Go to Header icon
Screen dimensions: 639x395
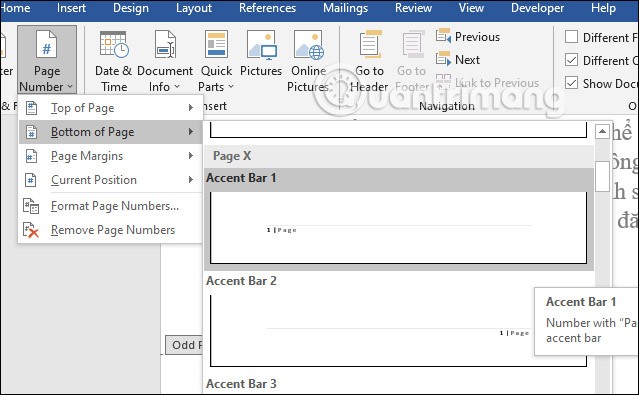(x=369, y=44)
